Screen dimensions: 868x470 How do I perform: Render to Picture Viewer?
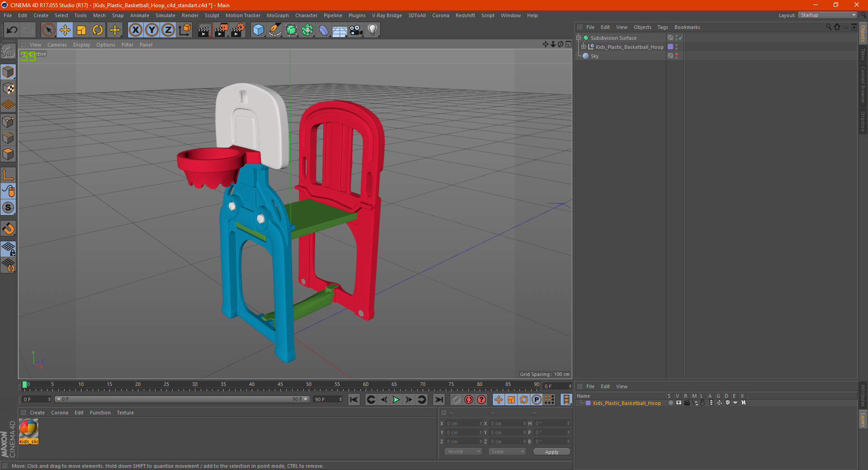click(221, 30)
